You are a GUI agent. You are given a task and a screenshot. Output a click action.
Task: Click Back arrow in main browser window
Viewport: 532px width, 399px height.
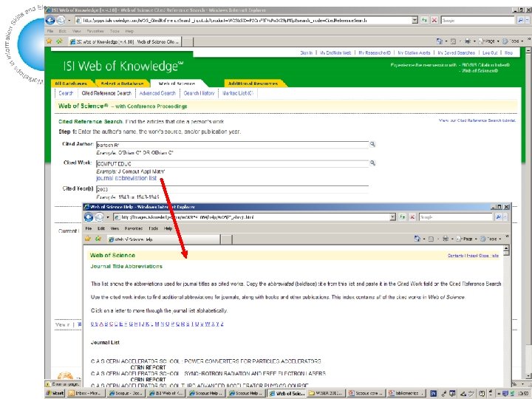point(50,21)
